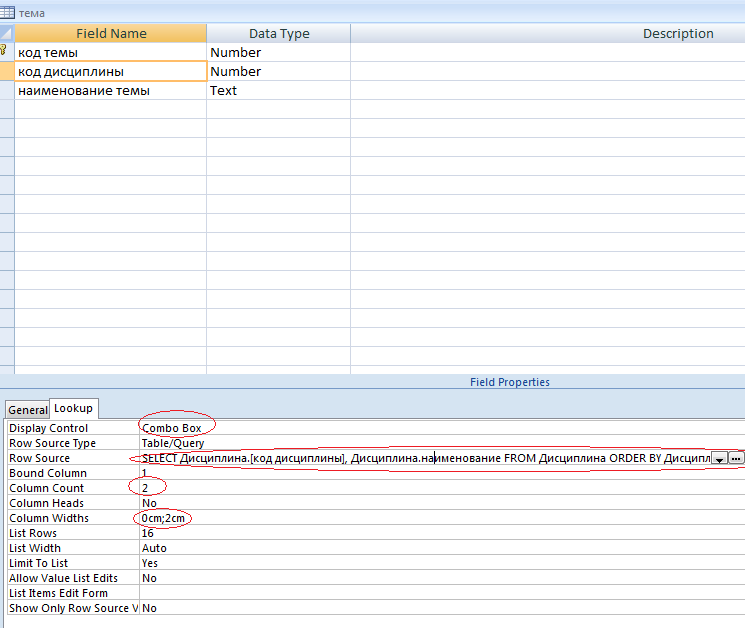The width and height of the screenshot is (745, 628).
Task: Open the Row Source query builder ellipsis button
Action: [735, 458]
